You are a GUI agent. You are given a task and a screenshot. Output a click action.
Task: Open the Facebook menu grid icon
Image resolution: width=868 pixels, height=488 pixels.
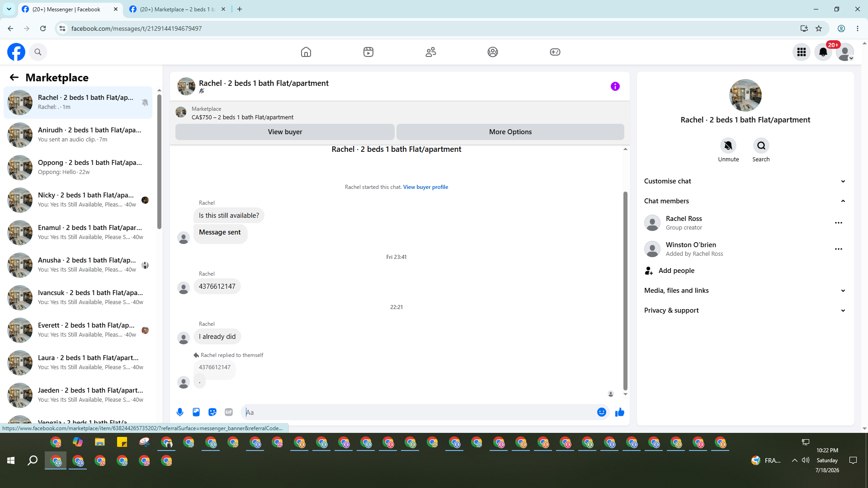tap(802, 52)
